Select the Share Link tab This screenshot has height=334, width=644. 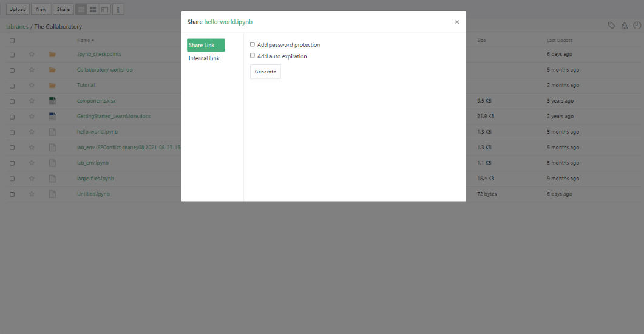[x=206, y=45]
